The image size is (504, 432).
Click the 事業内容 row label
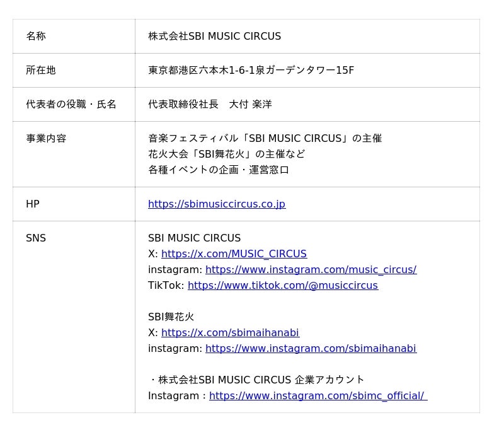tap(46, 139)
